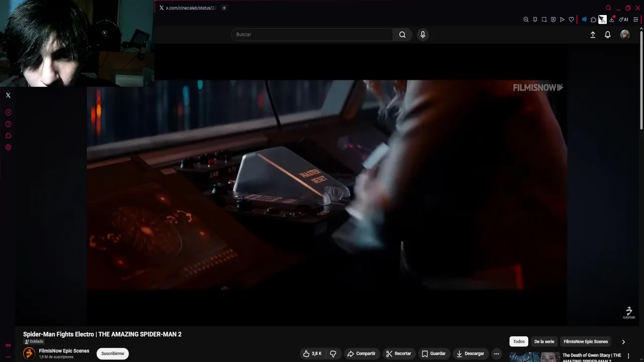Open Extensions cube icon in sidebar
The height and width of the screenshot is (362, 644).
point(8,136)
